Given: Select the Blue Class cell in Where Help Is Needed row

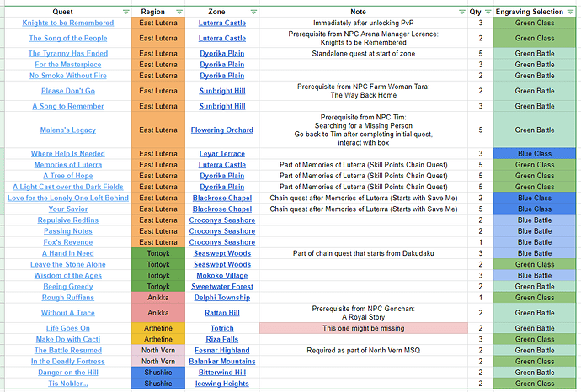Looking at the screenshot, I should click(x=535, y=154).
